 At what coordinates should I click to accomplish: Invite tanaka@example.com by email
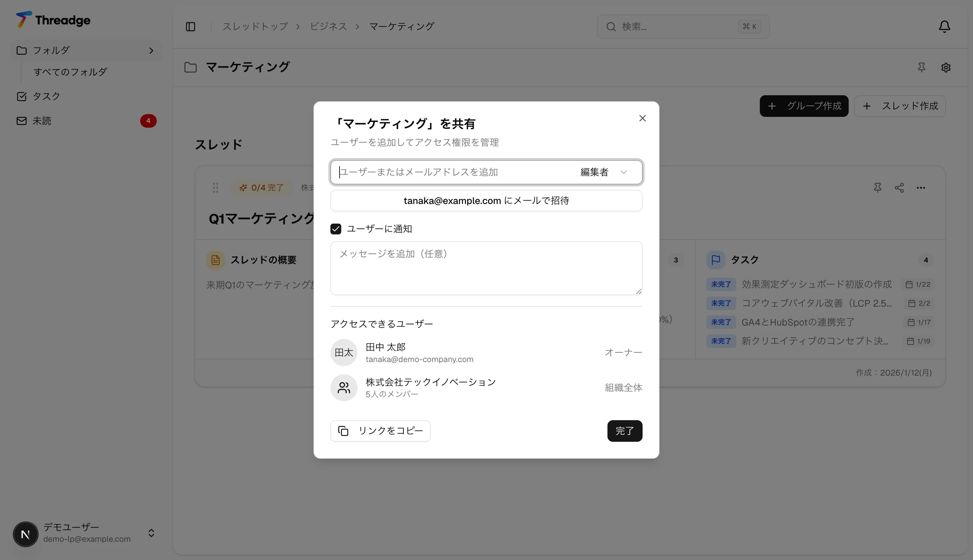tap(486, 200)
